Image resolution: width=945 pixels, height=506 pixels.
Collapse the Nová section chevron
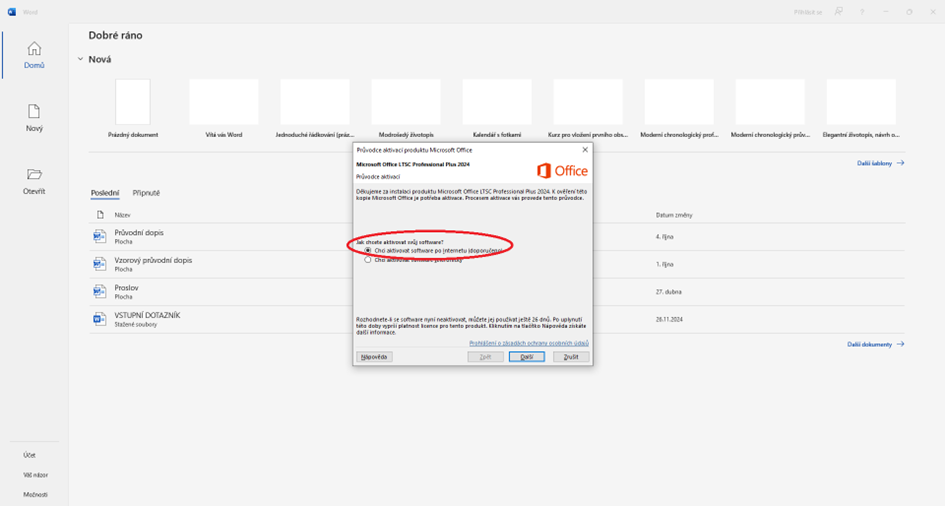pyautogui.click(x=80, y=59)
